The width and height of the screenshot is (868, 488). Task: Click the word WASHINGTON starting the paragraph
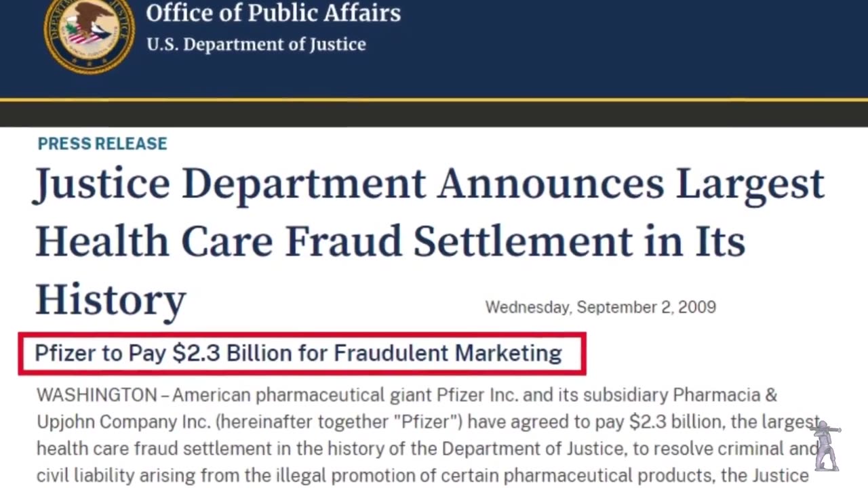pos(96,395)
